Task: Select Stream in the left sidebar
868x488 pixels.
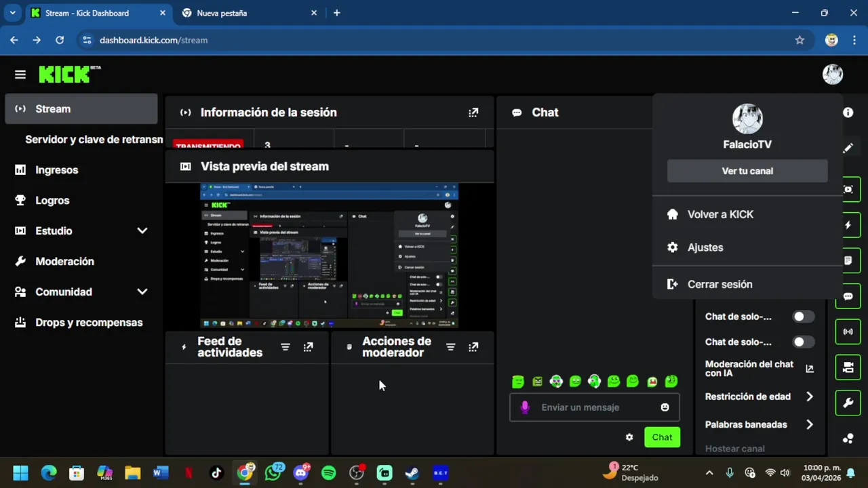Action: pos(81,108)
